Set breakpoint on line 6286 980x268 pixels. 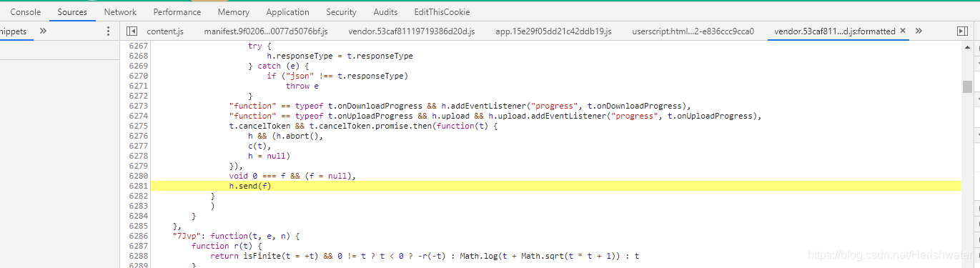[x=138, y=236]
